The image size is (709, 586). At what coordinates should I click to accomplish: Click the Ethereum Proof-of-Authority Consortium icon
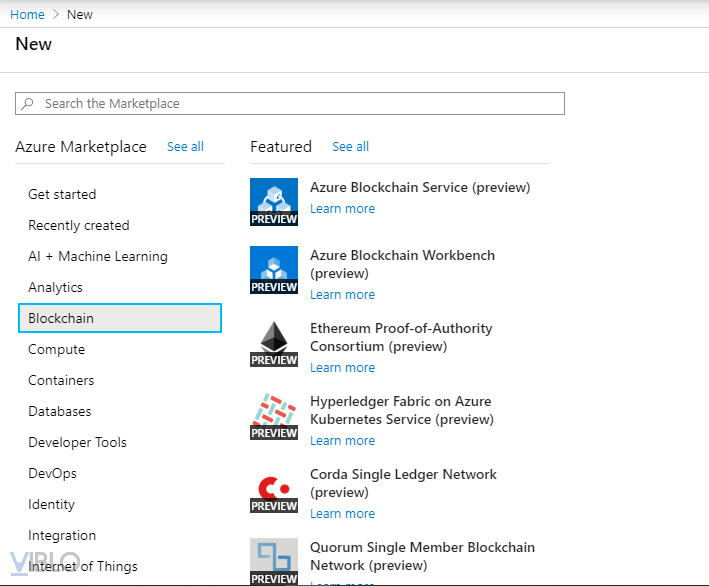274,343
